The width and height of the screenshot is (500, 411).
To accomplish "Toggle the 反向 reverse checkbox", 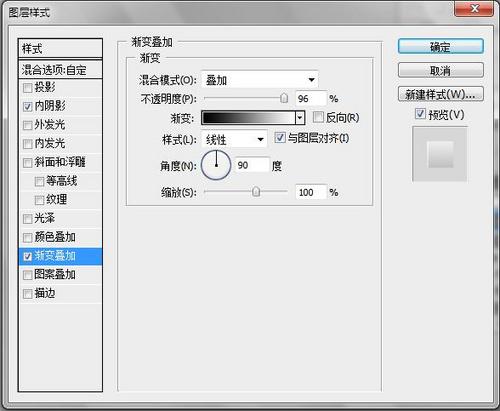I will (318, 117).
